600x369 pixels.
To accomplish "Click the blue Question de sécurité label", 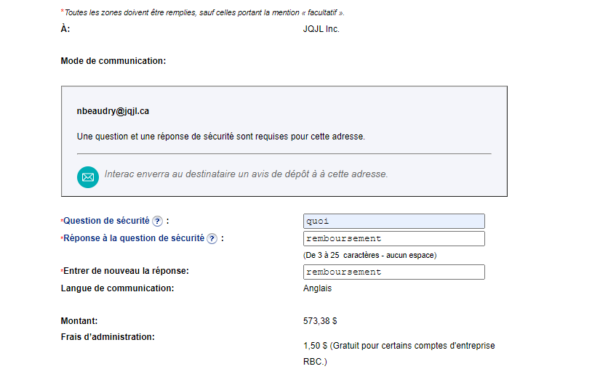I will 106,221.
